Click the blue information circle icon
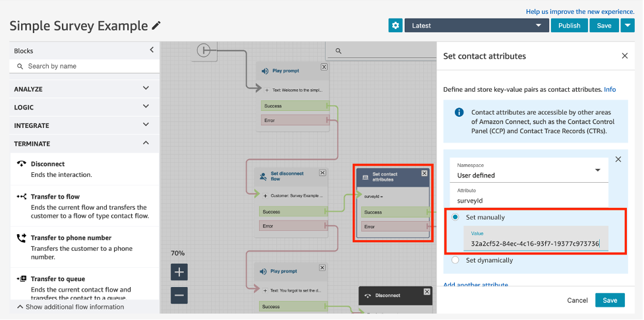Viewport: 644px width, 320px height. pos(459,112)
